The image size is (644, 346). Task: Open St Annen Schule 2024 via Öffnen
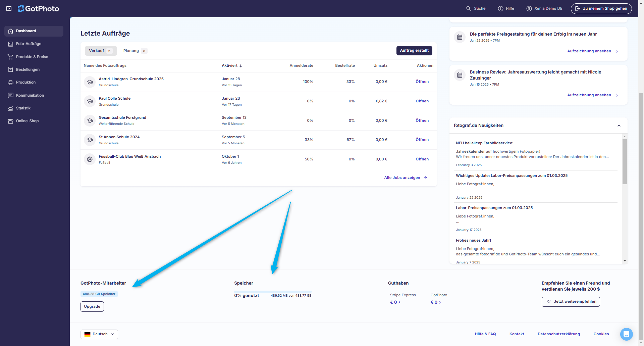(x=422, y=140)
